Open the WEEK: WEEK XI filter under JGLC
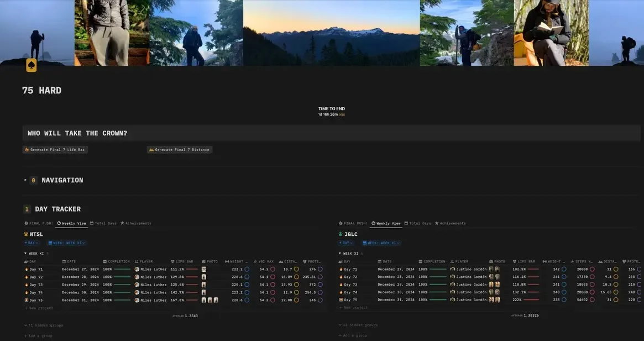This screenshot has width=644, height=341. pos(381,243)
